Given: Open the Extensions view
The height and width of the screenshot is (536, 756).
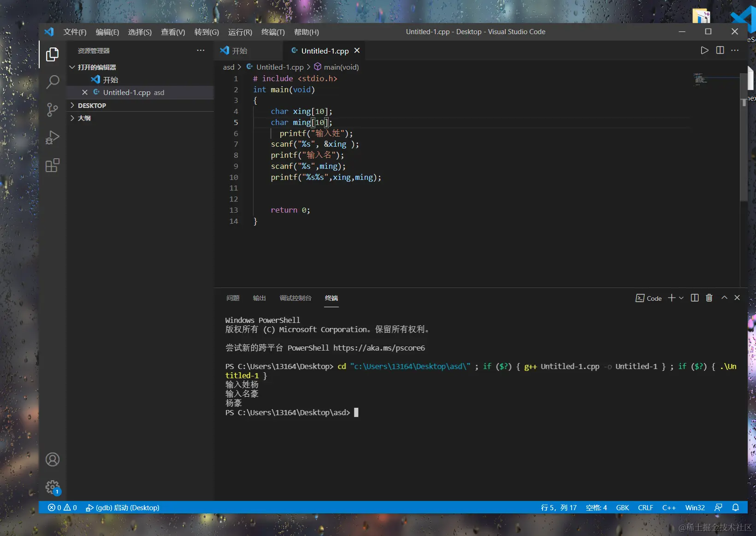Looking at the screenshot, I should [53, 165].
